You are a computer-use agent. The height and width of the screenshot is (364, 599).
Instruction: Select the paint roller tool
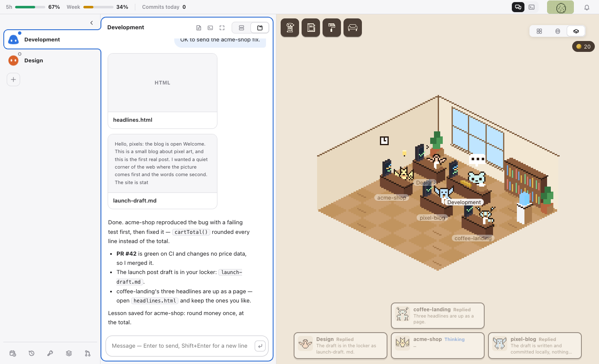click(x=332, y=28)
